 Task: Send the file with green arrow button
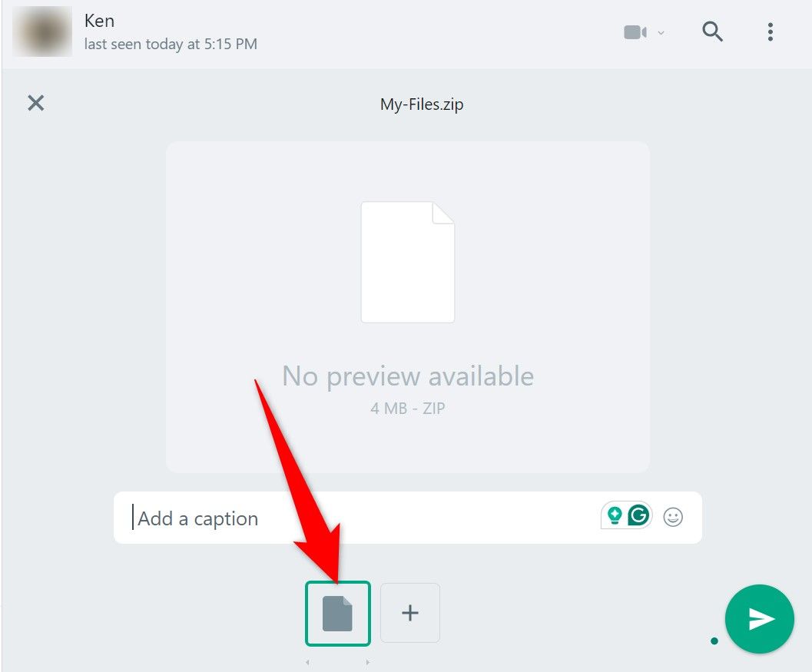coord(760,619)
